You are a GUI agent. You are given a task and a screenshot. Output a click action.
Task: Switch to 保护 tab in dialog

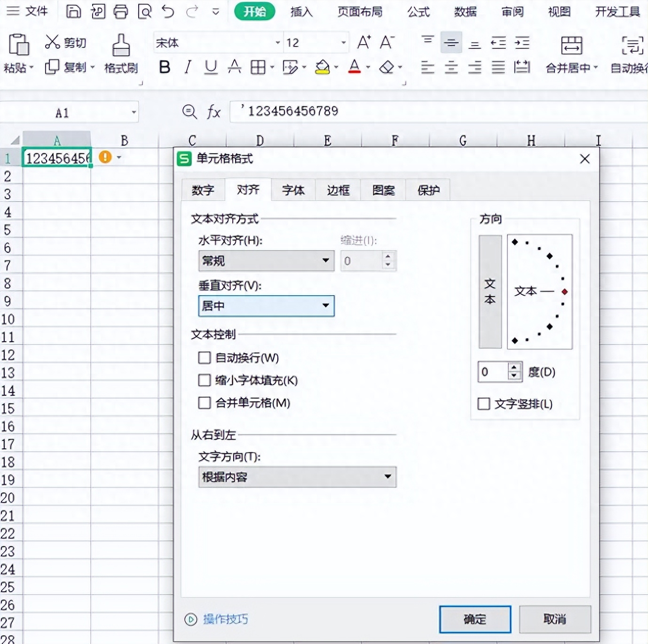click(x=428, y=190)
